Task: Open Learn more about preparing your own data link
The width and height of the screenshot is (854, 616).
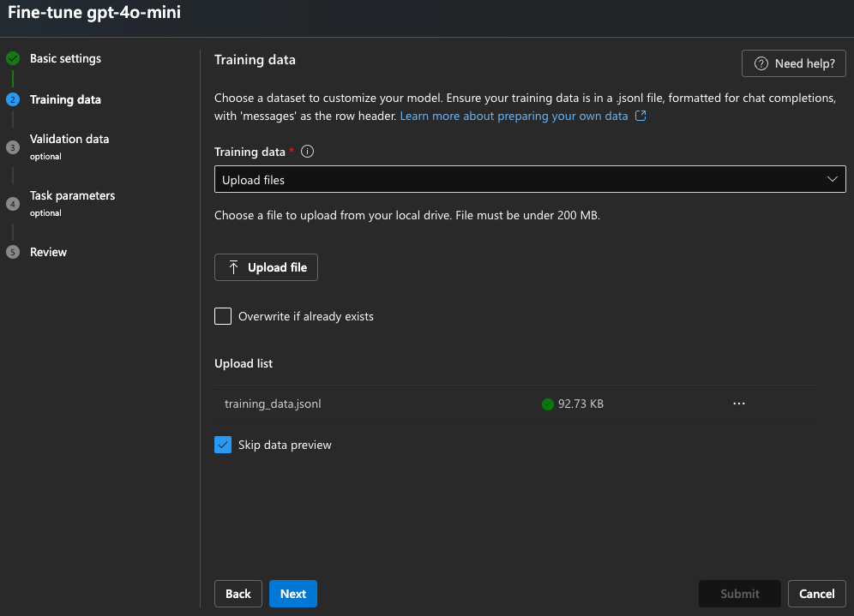Action: [514, 116]
